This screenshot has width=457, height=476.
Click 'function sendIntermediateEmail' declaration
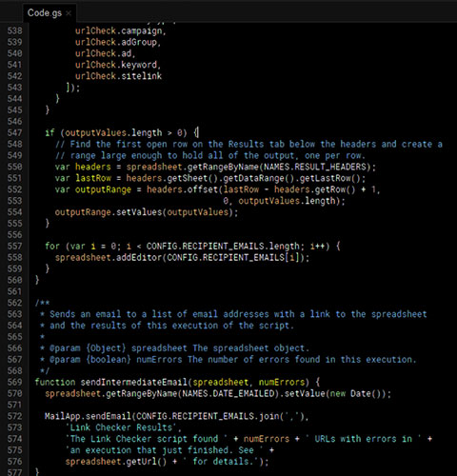click(177, 382)
